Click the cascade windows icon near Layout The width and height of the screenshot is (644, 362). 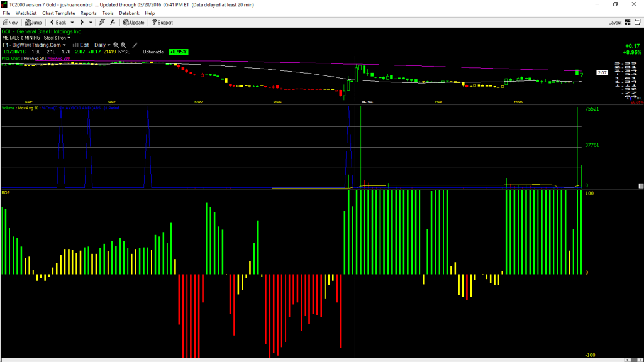[x=638, y=22]
